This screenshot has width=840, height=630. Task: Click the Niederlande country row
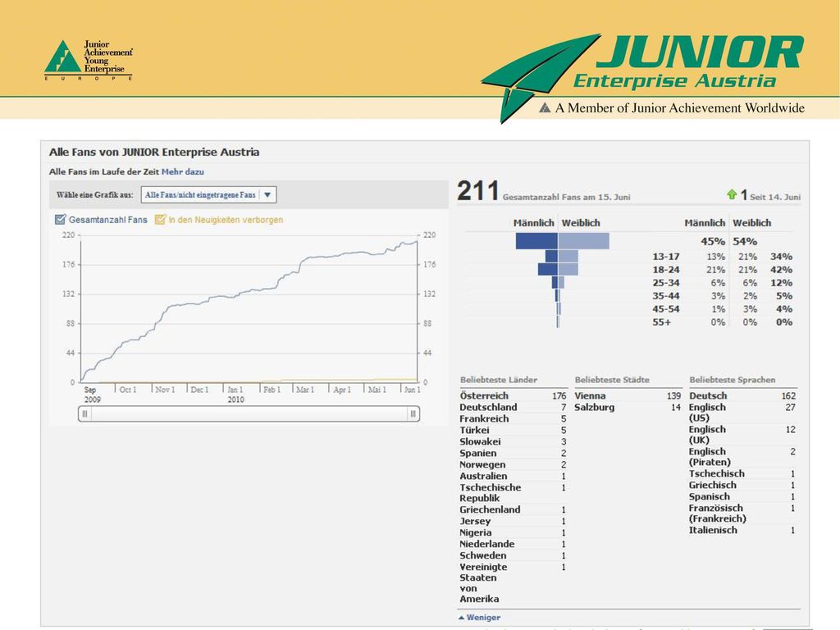(513, 545)
